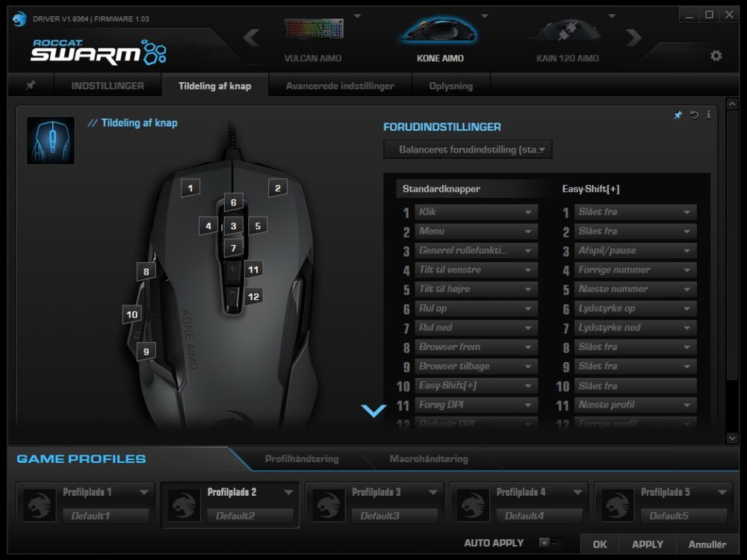Select the Kone AIMO mouse device
The height and width of the screenshot is (560, 747).
click(x=440, y=40)
